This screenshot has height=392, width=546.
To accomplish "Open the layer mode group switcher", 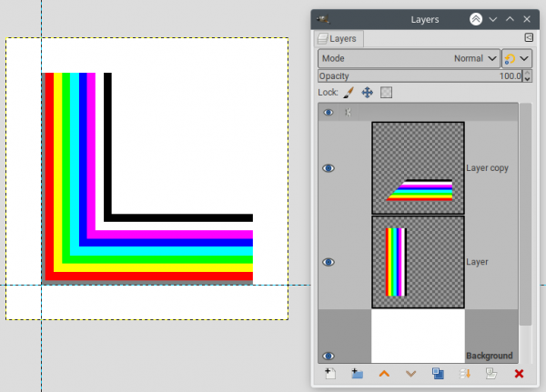I will click(517, 58).
